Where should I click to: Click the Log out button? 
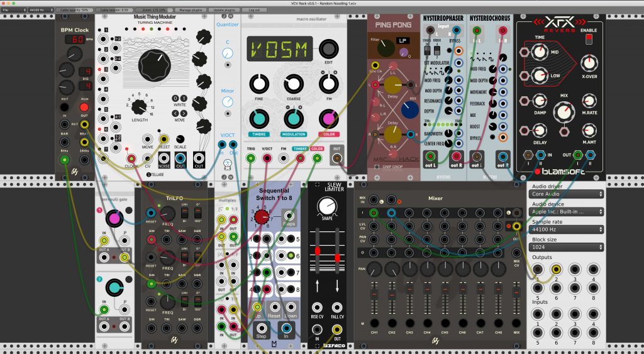pyautogui.click(x=254, y=10)
